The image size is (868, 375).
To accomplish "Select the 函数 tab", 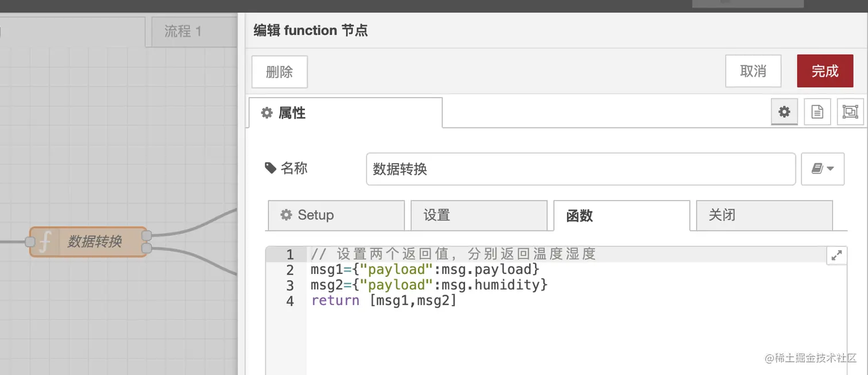I will pyautogui.click(x=621, y=216).
